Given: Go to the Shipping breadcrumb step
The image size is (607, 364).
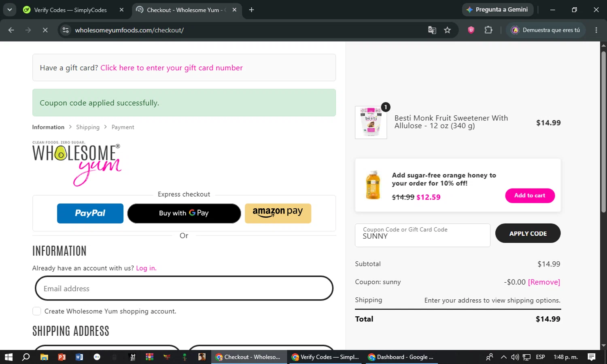Looking at the screenshot, I should pyautogui.click(x=88, y=127).
